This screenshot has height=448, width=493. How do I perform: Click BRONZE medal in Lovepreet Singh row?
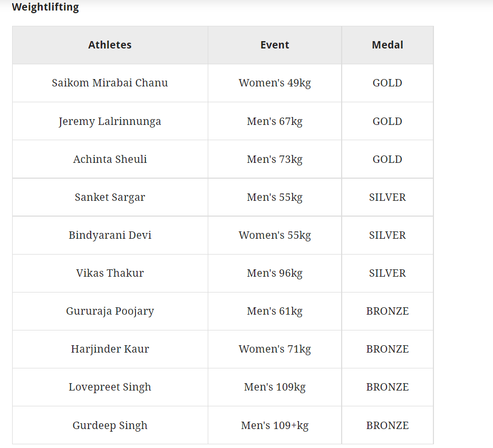click(387, 387)
